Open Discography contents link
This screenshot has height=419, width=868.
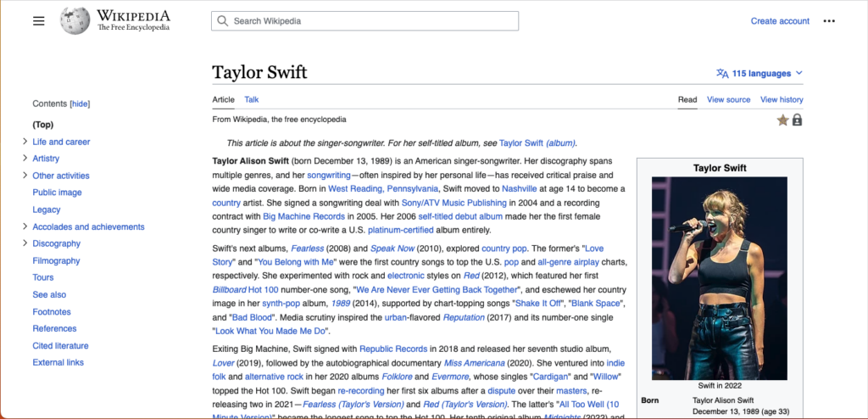click(x=57, y=243)
